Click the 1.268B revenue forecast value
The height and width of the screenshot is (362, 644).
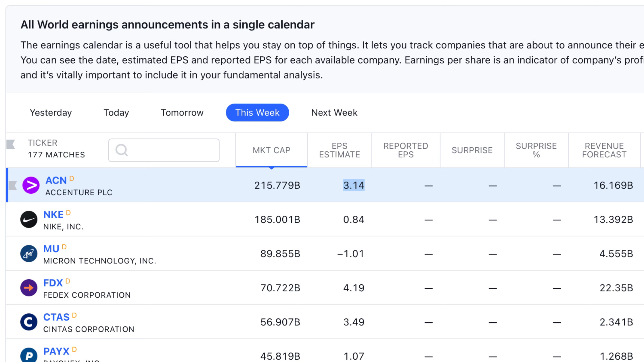click(616, 357)
